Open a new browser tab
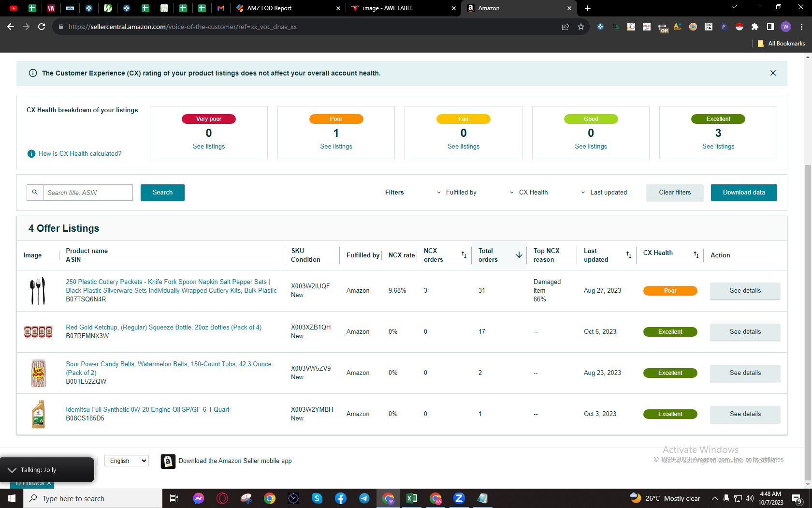The width and height of the screenshot is (812, 508). point(588,8)
